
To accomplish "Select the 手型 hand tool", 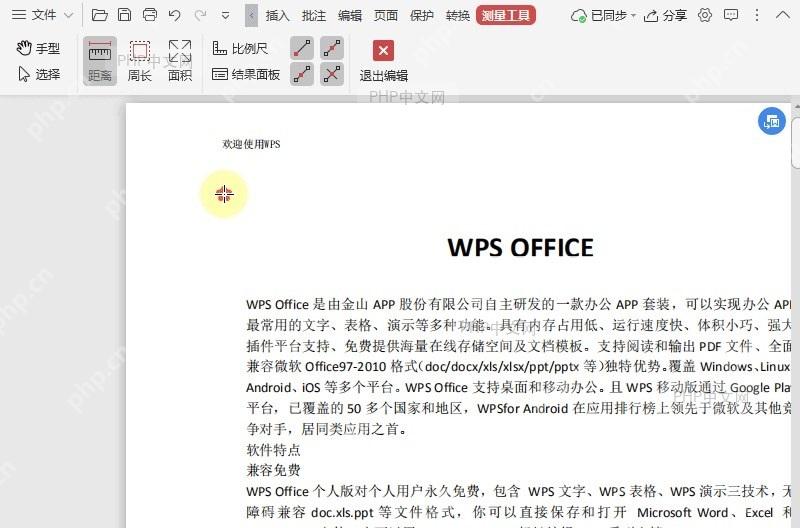I will [38, 48].
